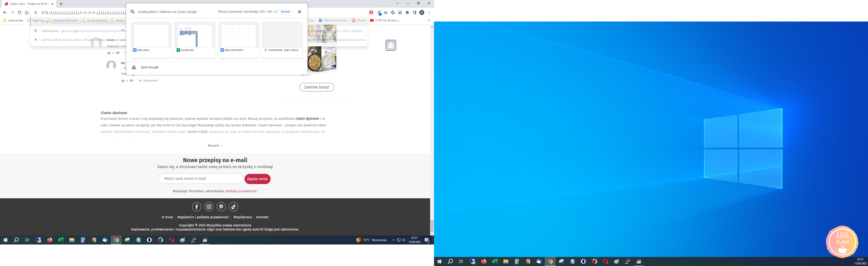Open Regulamin i polityka prywatności footer link
The height and width of the screenshot is (266, 868).
click(x=203, y=217)
